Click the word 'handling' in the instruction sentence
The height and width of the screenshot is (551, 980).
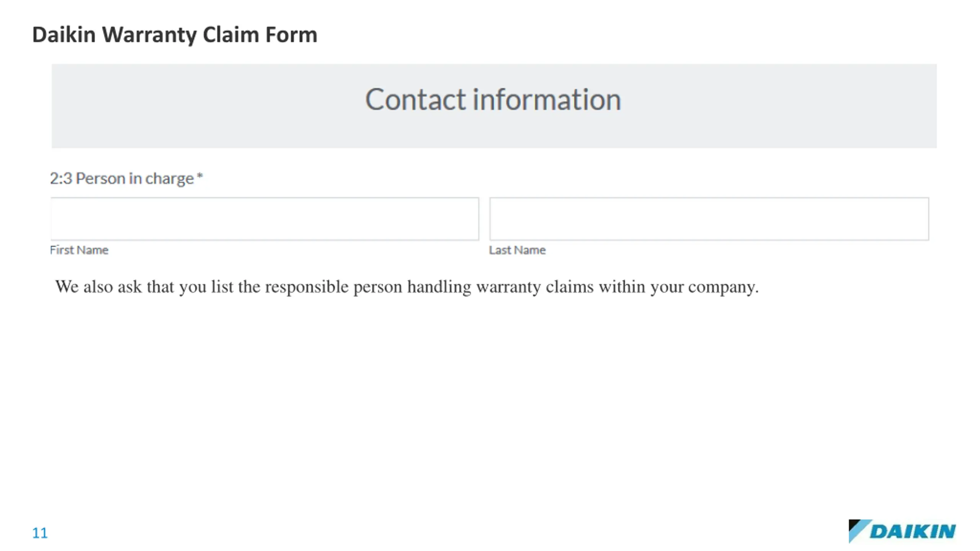pos(439,287)
